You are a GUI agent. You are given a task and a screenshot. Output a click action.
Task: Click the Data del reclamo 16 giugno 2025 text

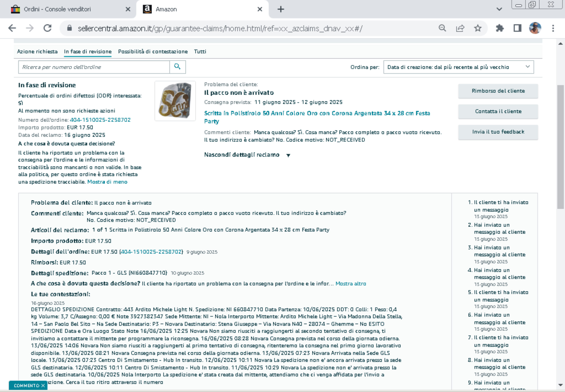tap(62, 135)
